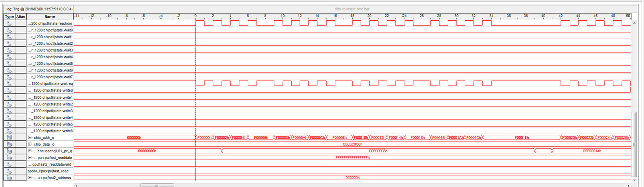Click the 'click to insert time bar' strip
The width and height of the screenshot is (644, 187).
(x=352, y=9)
